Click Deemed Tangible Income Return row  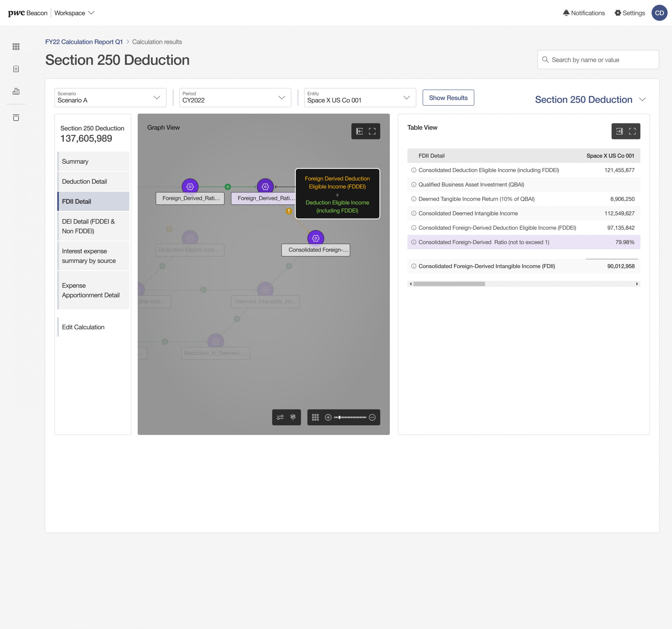point(524,199)
